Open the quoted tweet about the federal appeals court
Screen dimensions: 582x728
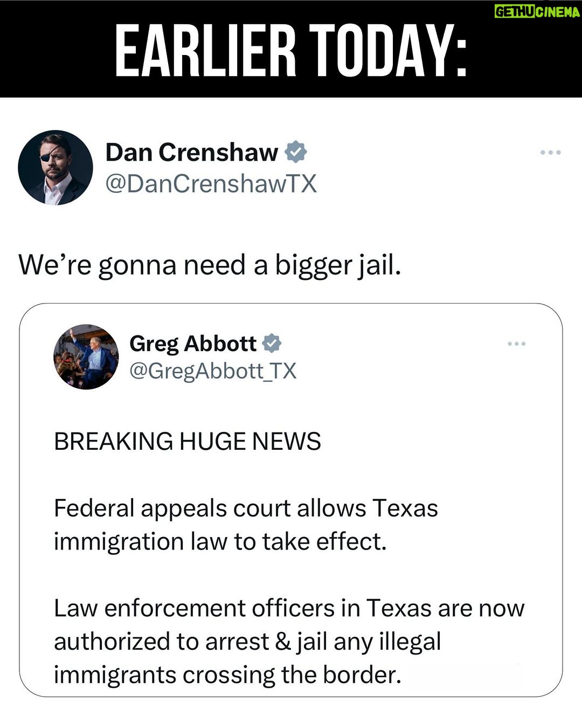point(291,500)
